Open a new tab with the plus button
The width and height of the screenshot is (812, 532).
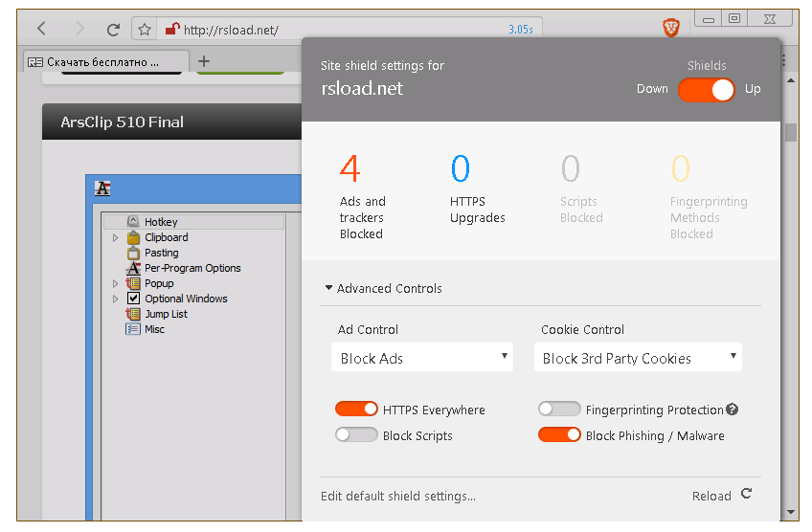coord(204,61)
